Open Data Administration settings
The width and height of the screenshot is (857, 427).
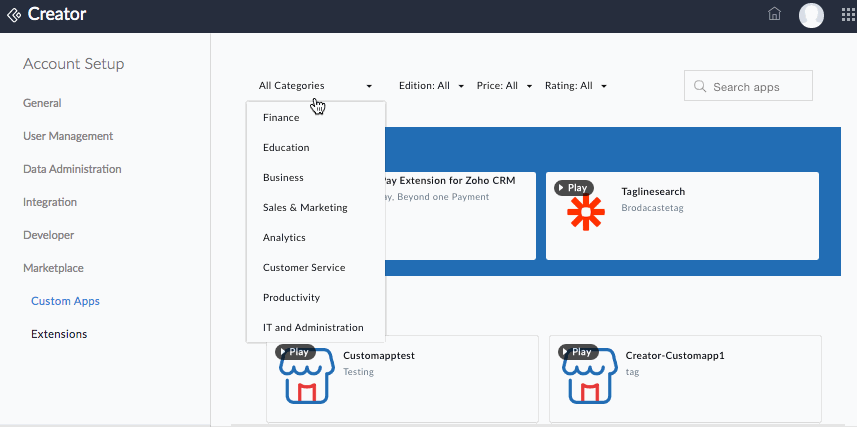[x=72, y=169]
